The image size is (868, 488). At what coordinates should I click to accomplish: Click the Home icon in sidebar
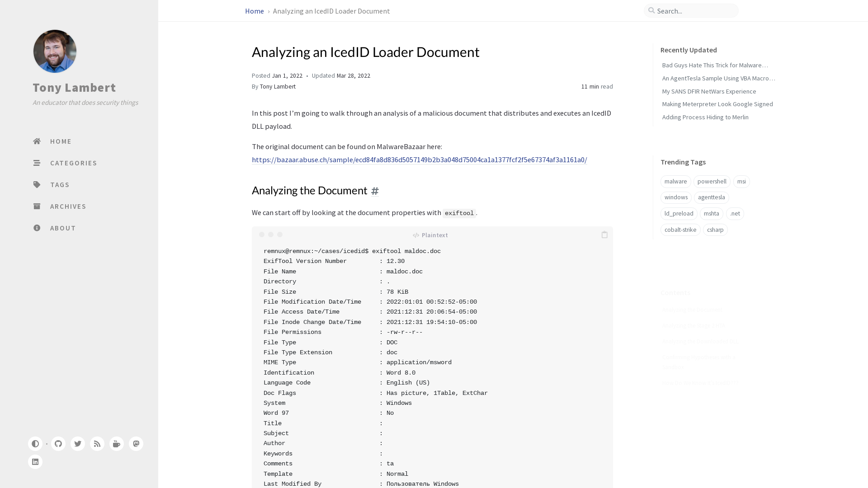[x=37, y=141]
